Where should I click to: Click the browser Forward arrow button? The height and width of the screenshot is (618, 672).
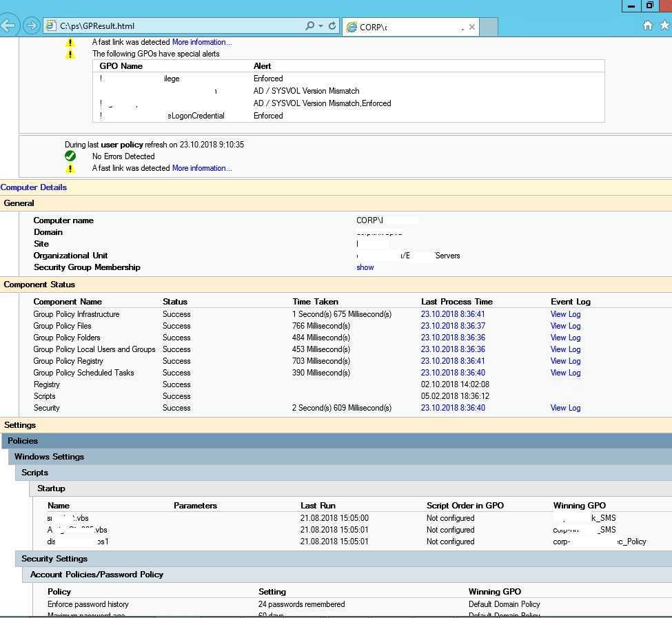point(31,26)
